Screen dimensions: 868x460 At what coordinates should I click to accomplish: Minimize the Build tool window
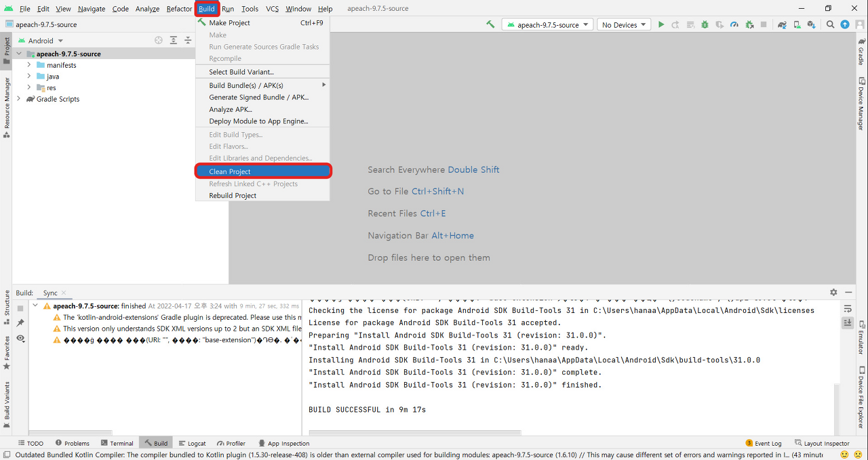coord(848,293)
